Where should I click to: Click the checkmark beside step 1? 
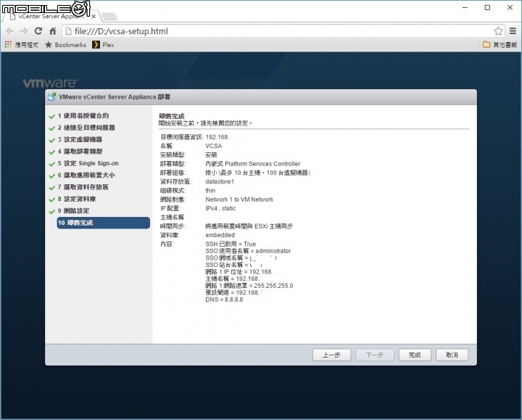(x=51, y=116)
